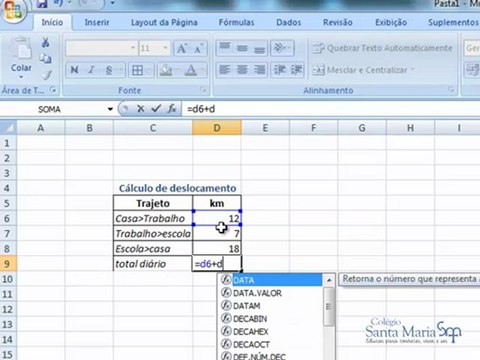The height and width of the screenshot is (360, 480).
Task: Select DECAOCT function in autocomplete list
Action: pyautogui.click(x=271, y=344)
